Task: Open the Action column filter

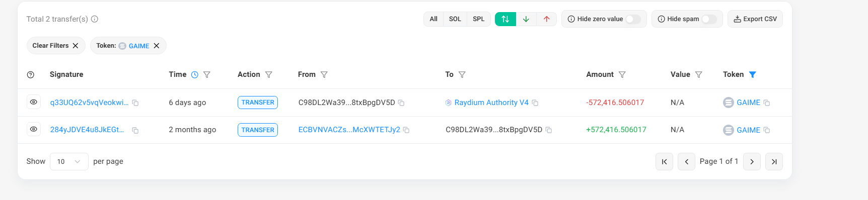Action: (x=269, y=74)
